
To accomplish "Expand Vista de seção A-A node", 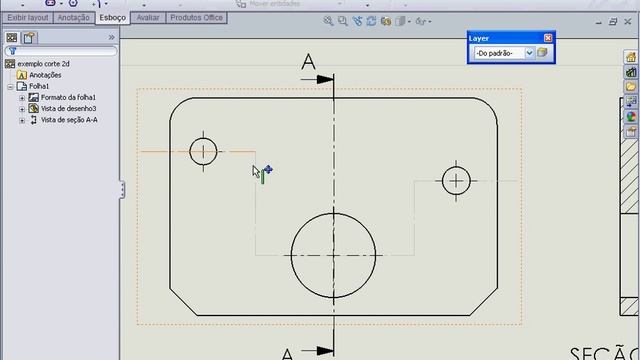I will 22,120.
